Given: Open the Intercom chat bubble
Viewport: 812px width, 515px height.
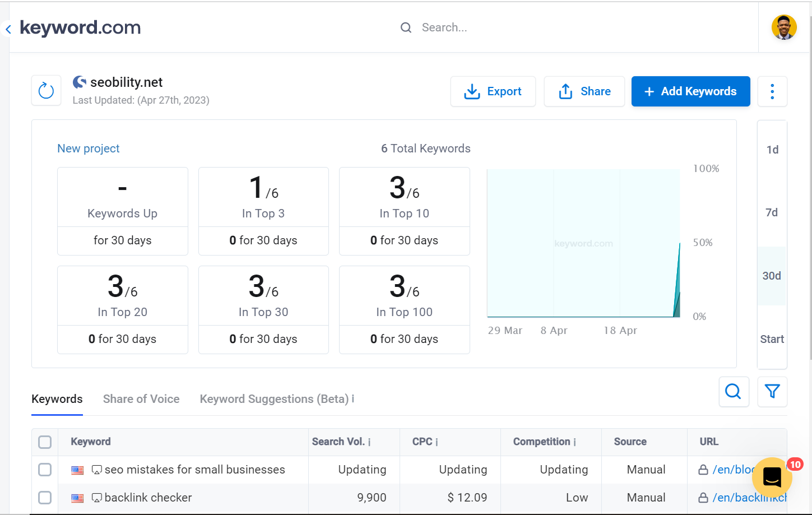Looking at the screenshot, I should click(772, 477).
